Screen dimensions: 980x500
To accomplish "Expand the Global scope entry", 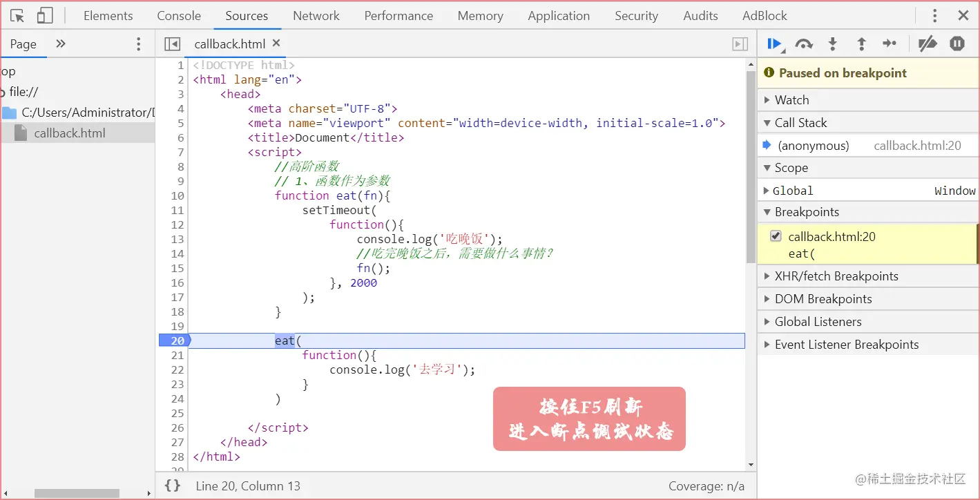I will pyautogui.click(x=766, y=191).
